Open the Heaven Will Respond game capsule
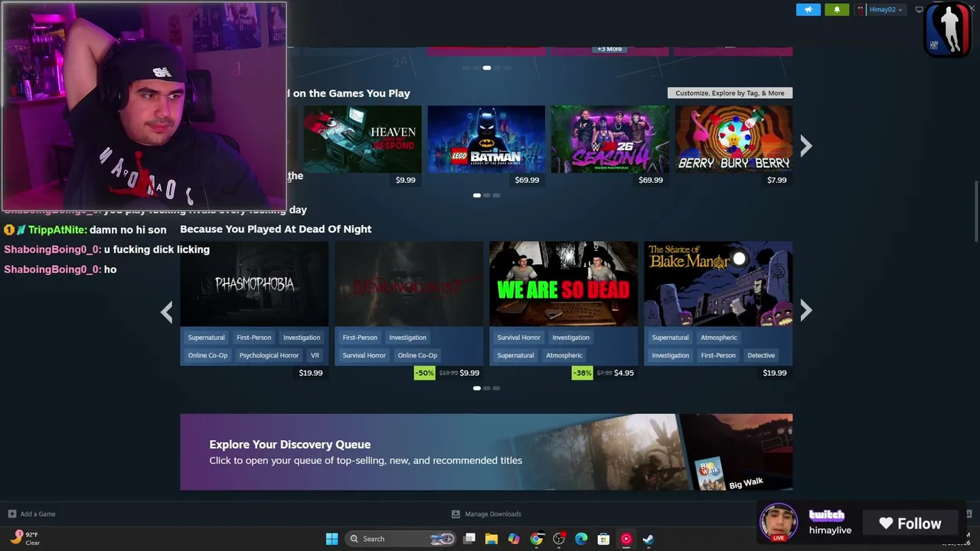Image resolution: width=980 pixels, height=551 pixels. point(362,139)
